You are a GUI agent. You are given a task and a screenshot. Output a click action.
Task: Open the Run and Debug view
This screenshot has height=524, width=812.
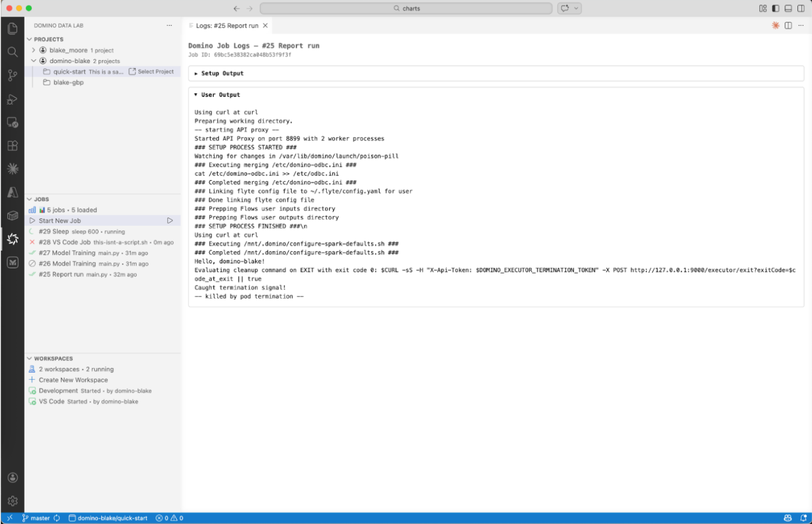13,99
